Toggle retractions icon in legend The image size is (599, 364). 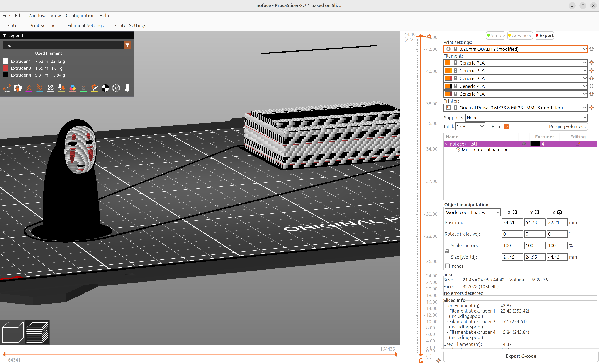pos(29,88)
